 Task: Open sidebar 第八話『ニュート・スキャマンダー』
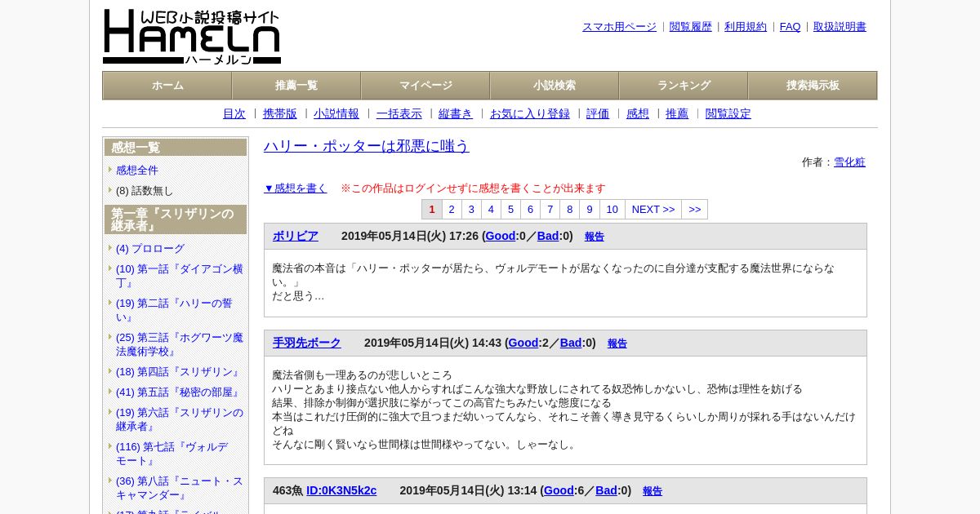(x=180, y=488)
